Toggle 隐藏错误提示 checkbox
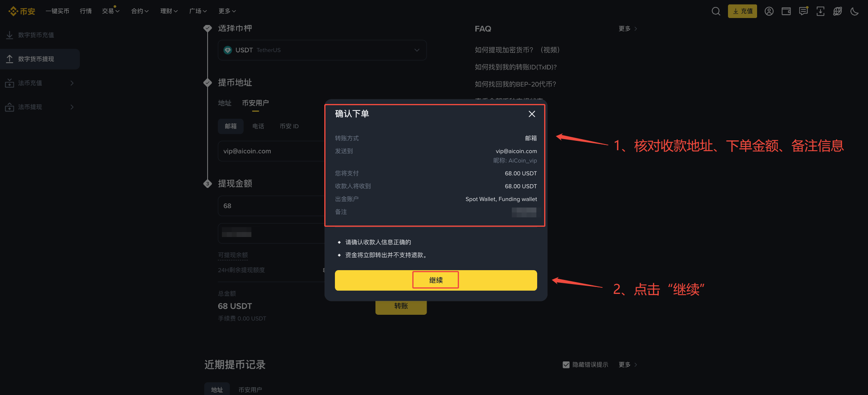868x395 pixels. (566, 365)
